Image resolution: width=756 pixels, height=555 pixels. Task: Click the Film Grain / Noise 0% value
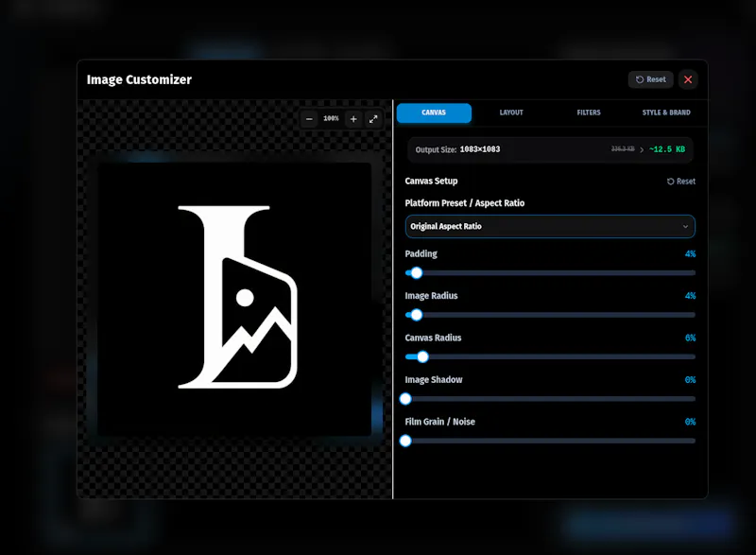pos(690,422)
